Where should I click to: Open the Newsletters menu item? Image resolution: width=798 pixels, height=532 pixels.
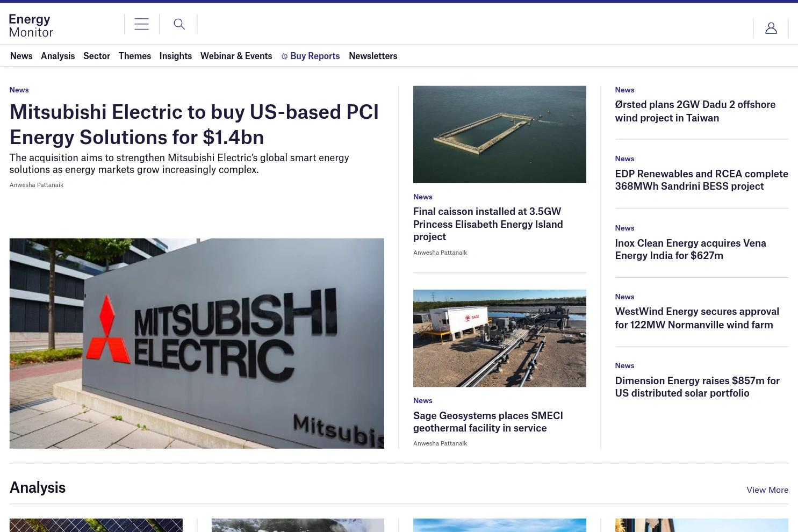pyautogui.click(x=373, y=56)
